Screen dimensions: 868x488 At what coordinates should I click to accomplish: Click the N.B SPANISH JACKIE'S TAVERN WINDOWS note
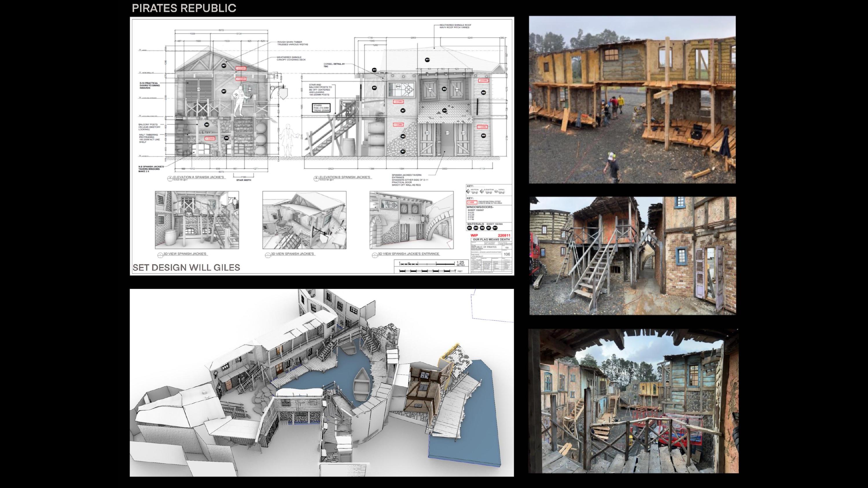151,169
